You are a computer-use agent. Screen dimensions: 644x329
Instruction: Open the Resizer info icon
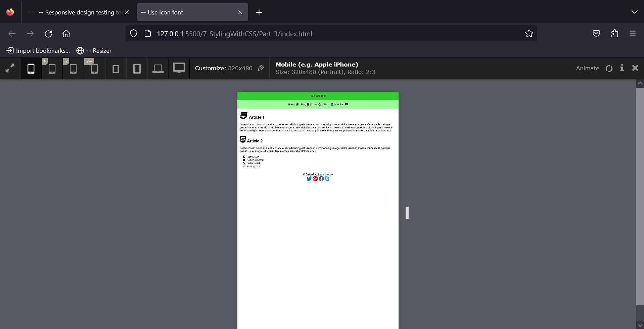[x=622, y=68]
